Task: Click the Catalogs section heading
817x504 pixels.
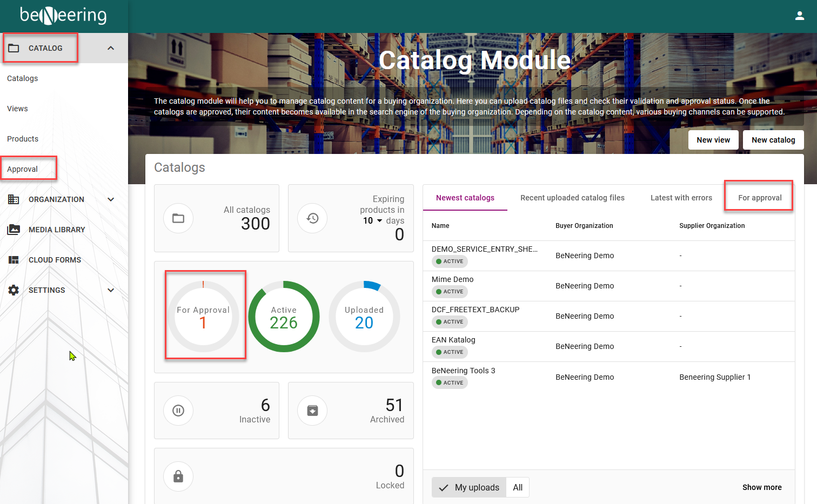Action: tap(179, 167)
